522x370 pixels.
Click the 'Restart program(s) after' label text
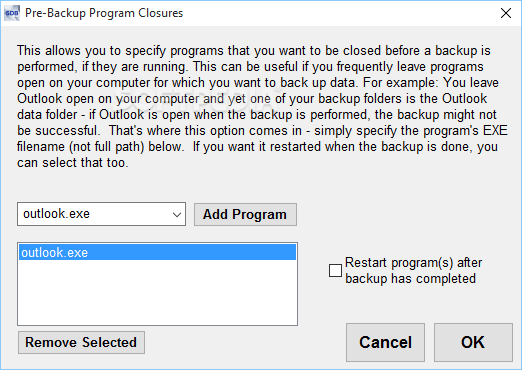tap(413, 263)
